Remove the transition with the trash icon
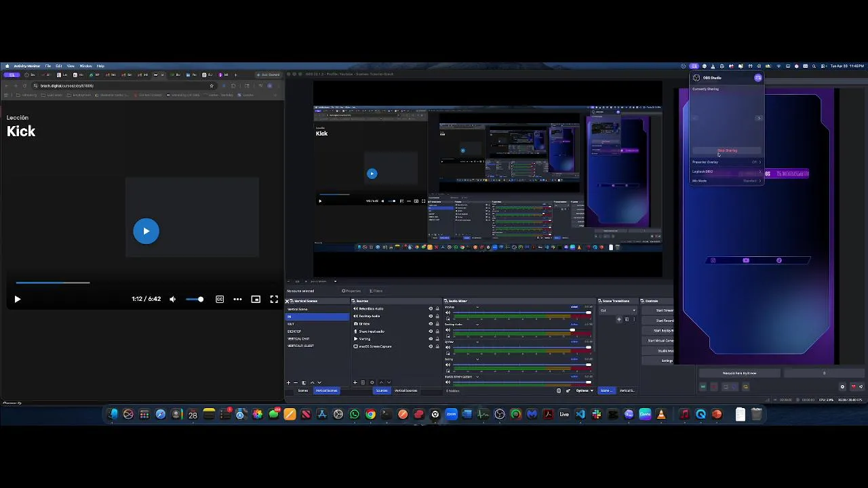868x488 pixels. pyautogui.click(x=627, y=319)
